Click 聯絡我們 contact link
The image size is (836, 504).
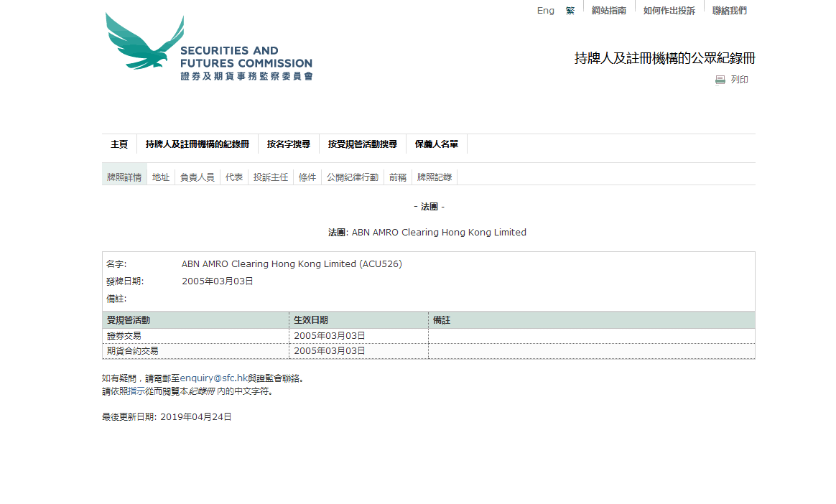click(x=730, y=11)
